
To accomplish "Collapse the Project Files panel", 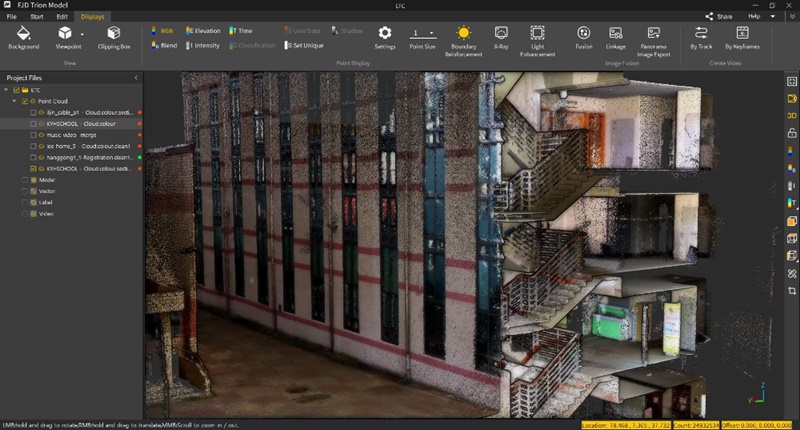I will tap(136, 78).
